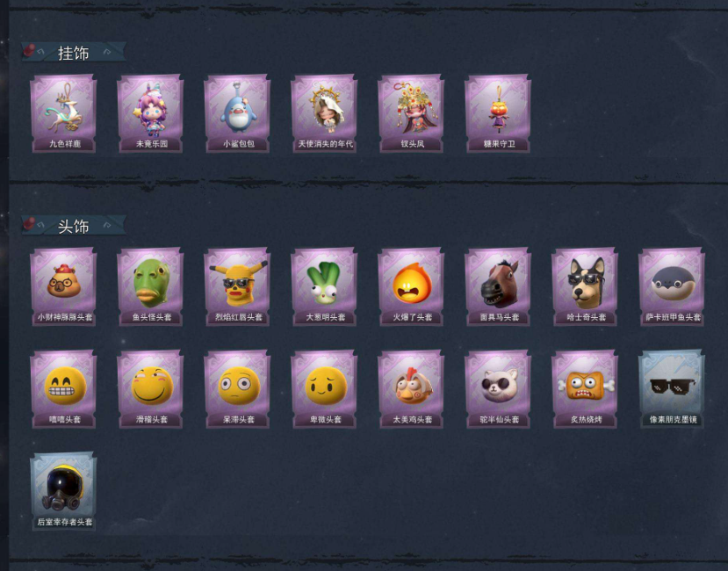728x571 pixels.
Task: Select the 嘻嘻头套 grinning emoji headgear
Action: click(x=63, y=389)
